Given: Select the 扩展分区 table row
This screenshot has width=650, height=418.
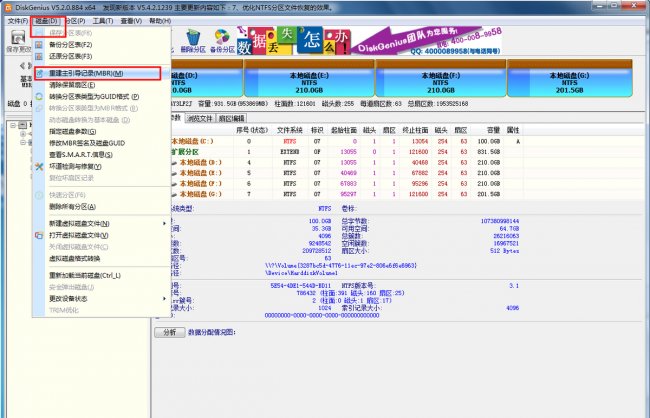Looking at the screenshot, I should coord(345,152).
